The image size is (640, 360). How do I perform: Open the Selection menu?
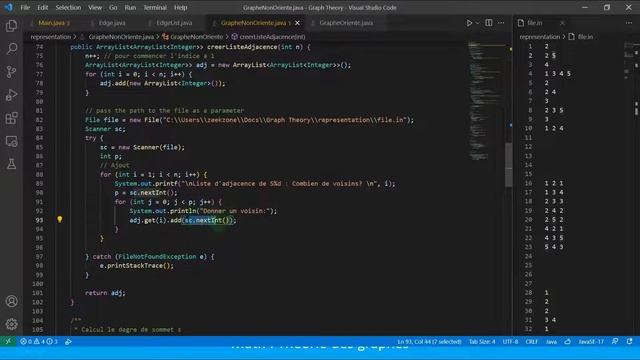pos(68,7)
